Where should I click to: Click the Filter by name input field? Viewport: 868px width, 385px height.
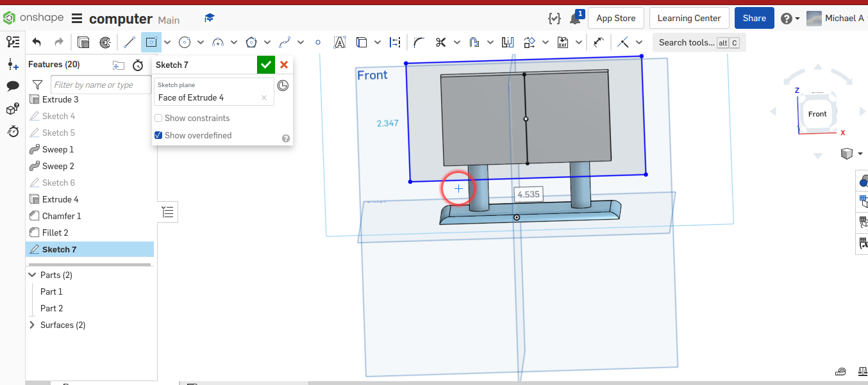(x=99, y=84)
